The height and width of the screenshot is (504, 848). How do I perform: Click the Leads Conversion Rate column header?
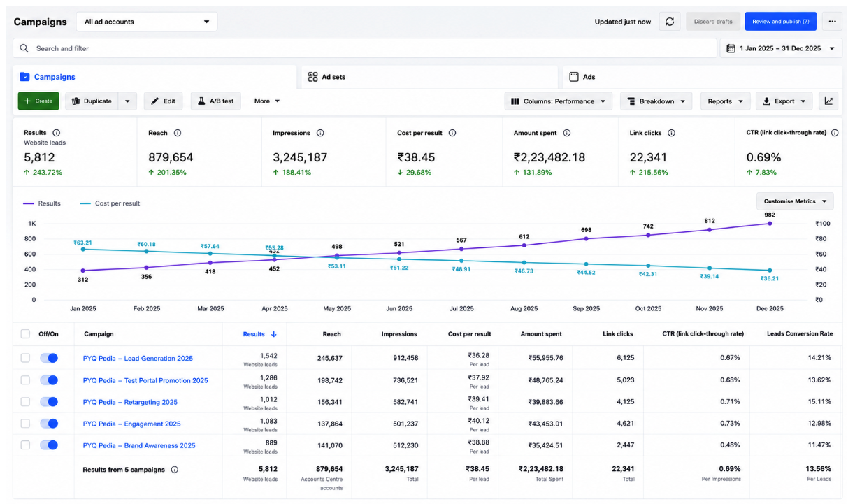point(800,334)
